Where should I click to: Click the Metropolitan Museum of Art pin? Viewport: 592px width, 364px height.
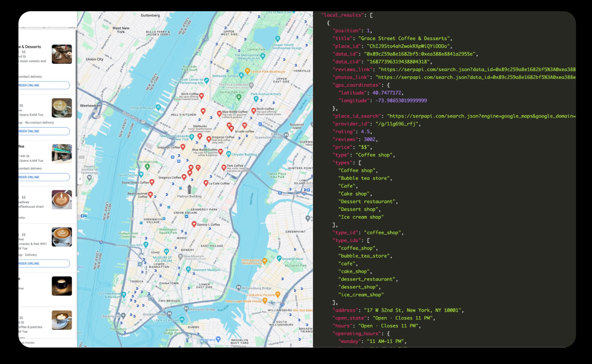(x=263, y=56)
